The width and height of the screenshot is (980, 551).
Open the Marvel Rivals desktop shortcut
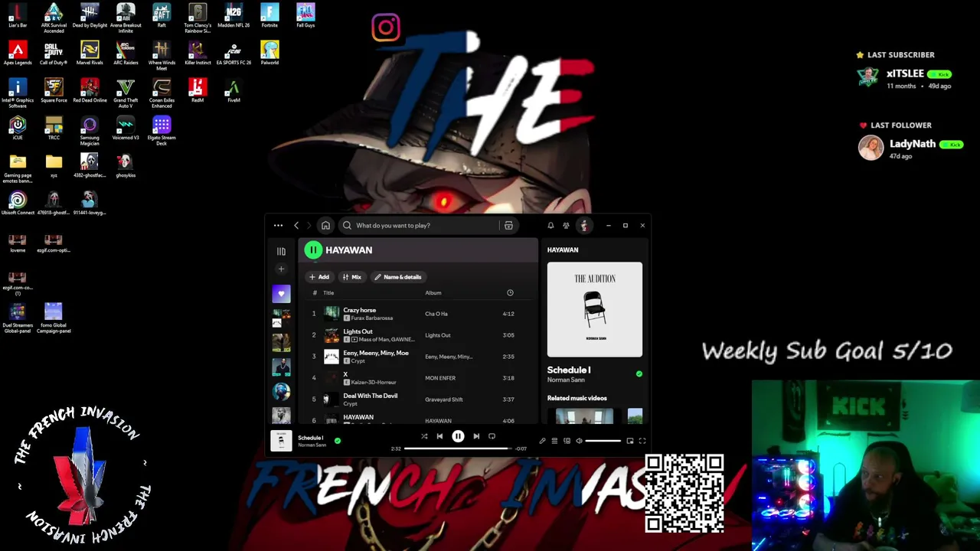90,53
